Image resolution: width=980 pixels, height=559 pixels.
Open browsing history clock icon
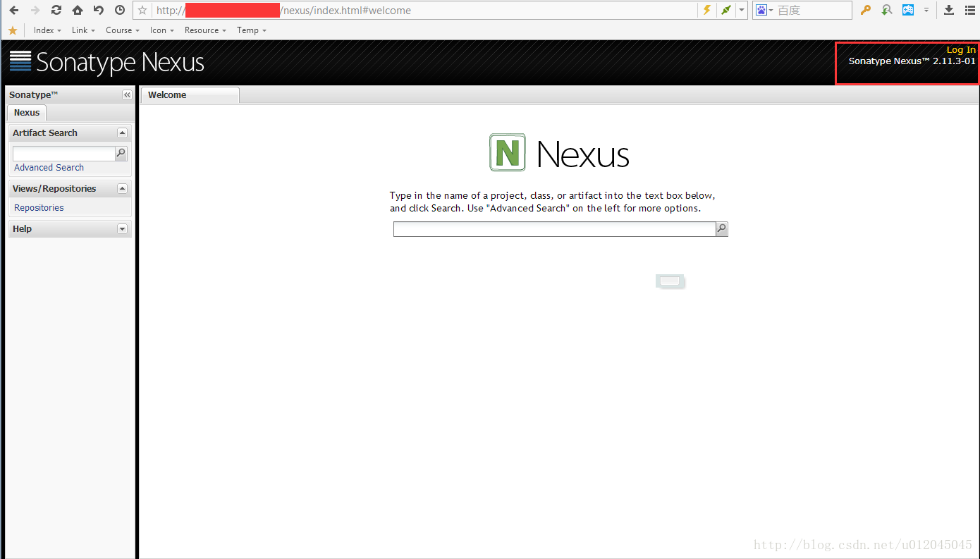[120, 10]
